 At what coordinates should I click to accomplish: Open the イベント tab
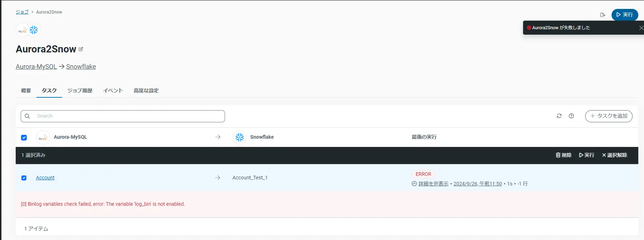[x=113, y=91]
